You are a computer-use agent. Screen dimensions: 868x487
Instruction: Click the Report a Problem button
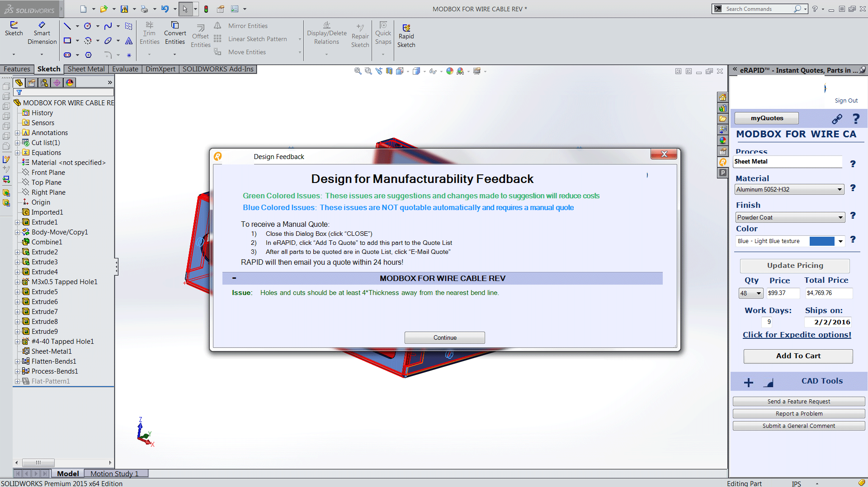pyautogui.click(x=799, y=414)
